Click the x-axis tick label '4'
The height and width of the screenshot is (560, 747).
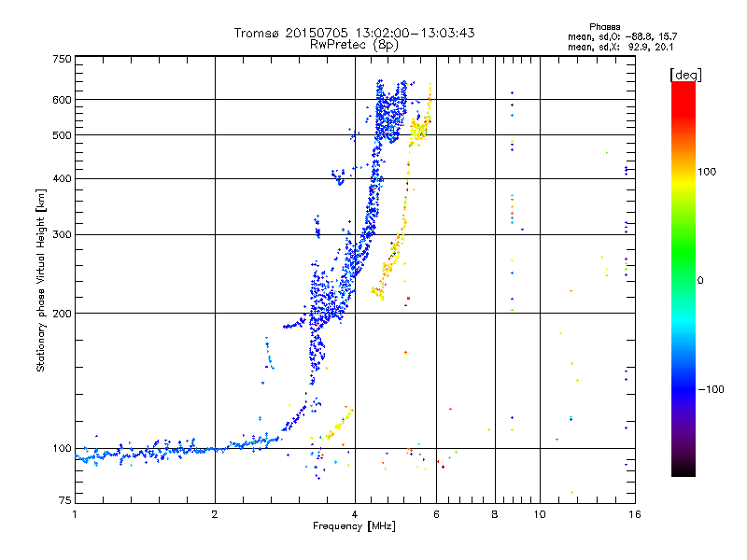pos(355,514)
